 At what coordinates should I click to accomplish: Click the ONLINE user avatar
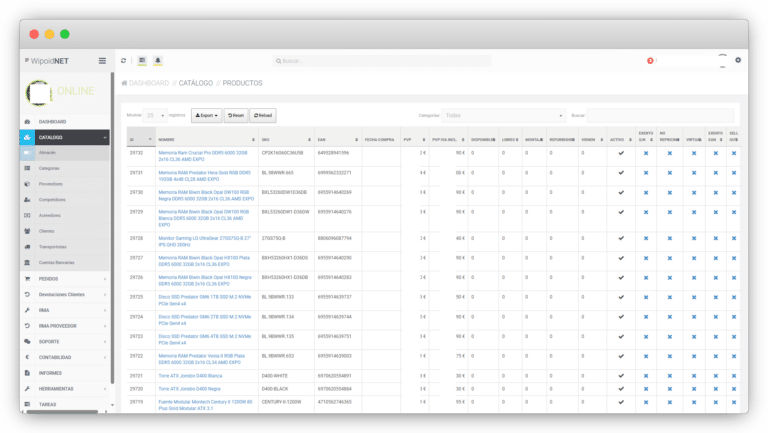point(39,93)
